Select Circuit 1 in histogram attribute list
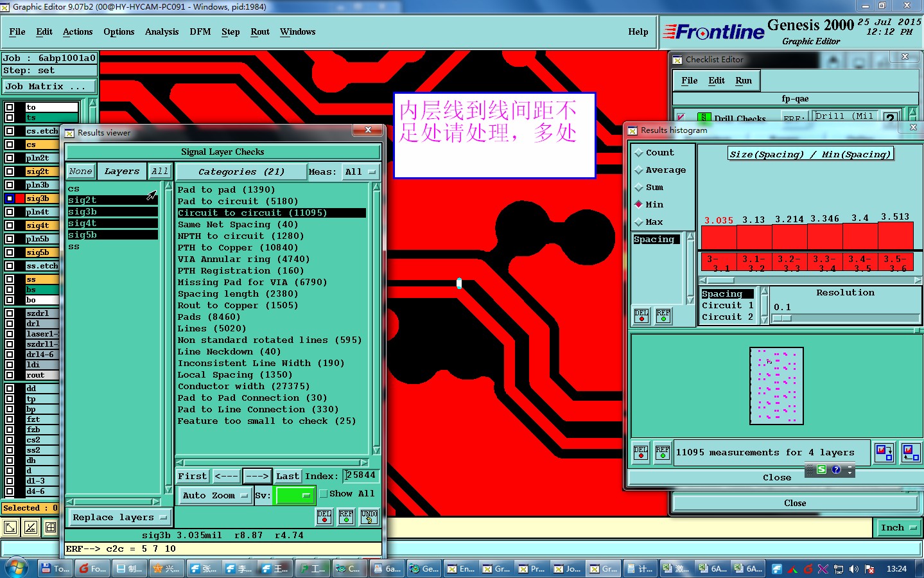This screenshot has width=924, height=578. (x=728, y=306)
